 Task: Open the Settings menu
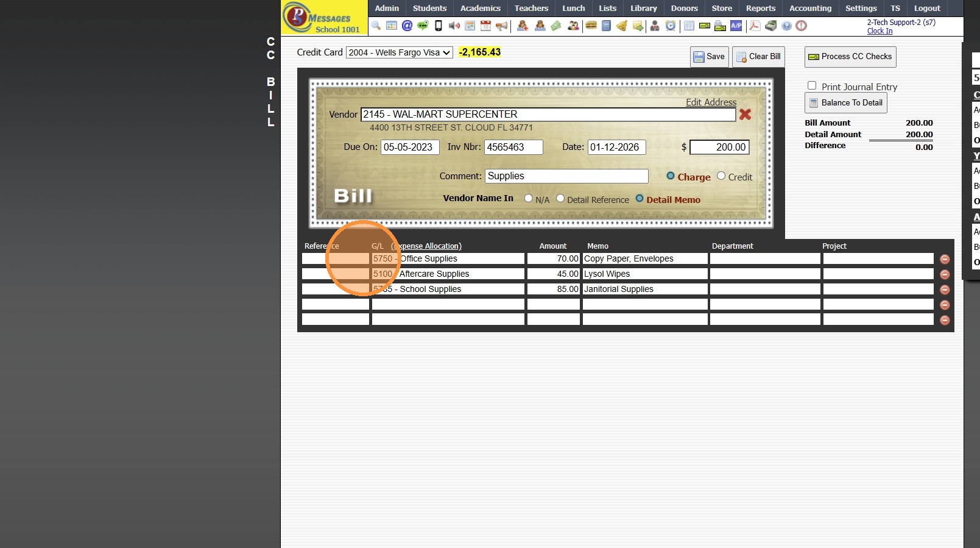(x=861, y=8)
